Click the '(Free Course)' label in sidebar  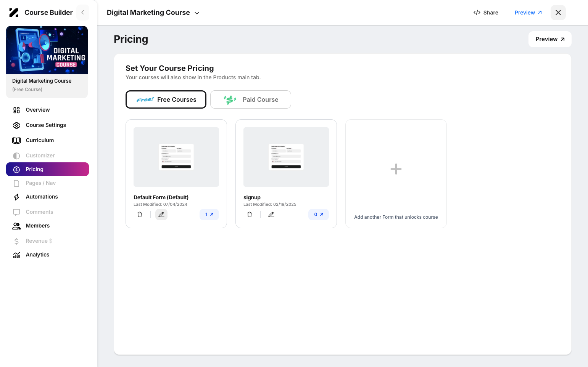(27, 90)
